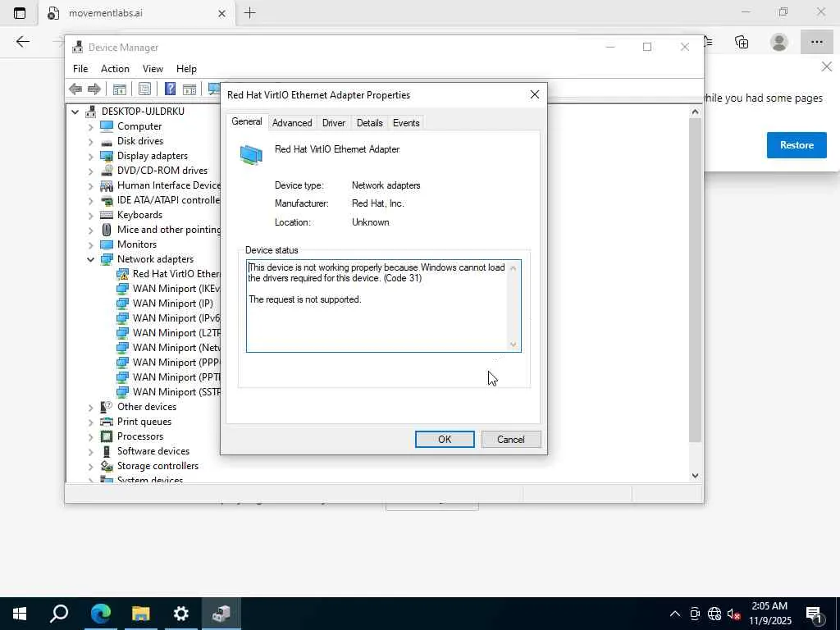Viewport: 840px width, 630px height.
Task: Collapse the Network adapters node
Action: [x=90, y=259]
